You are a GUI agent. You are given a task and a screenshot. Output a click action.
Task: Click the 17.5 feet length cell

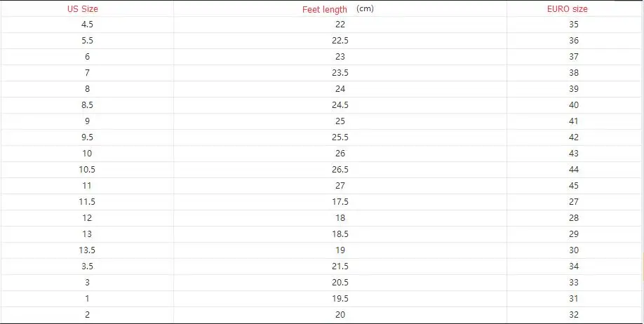pos(340,202)
